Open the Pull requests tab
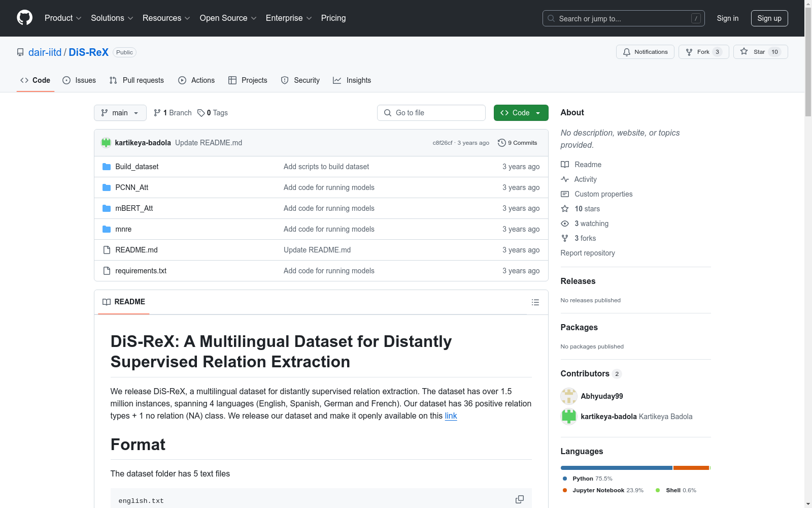 137,80
